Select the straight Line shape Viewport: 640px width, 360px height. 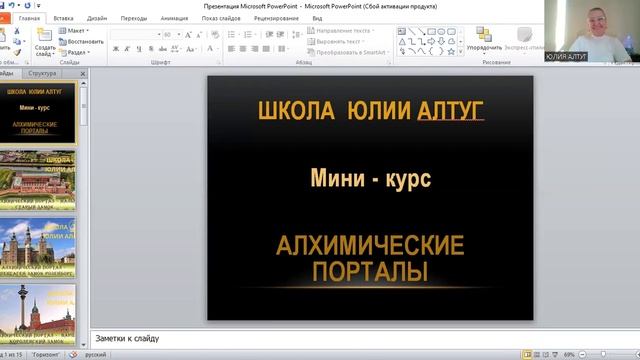pos(411,31)
